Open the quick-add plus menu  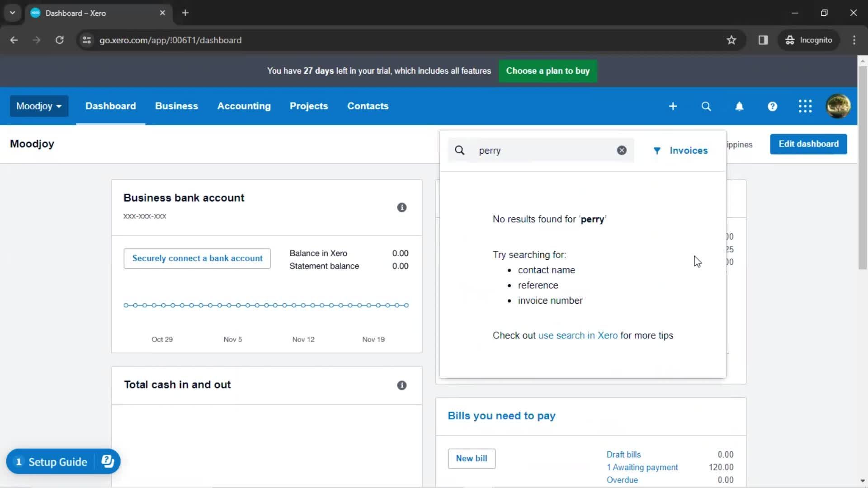(673, 106)
